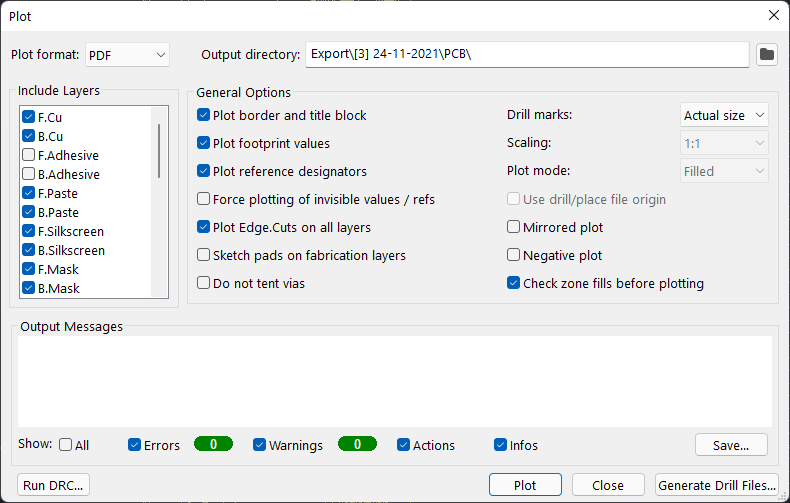Expand the Drill marks dropdown

point(724,115)
